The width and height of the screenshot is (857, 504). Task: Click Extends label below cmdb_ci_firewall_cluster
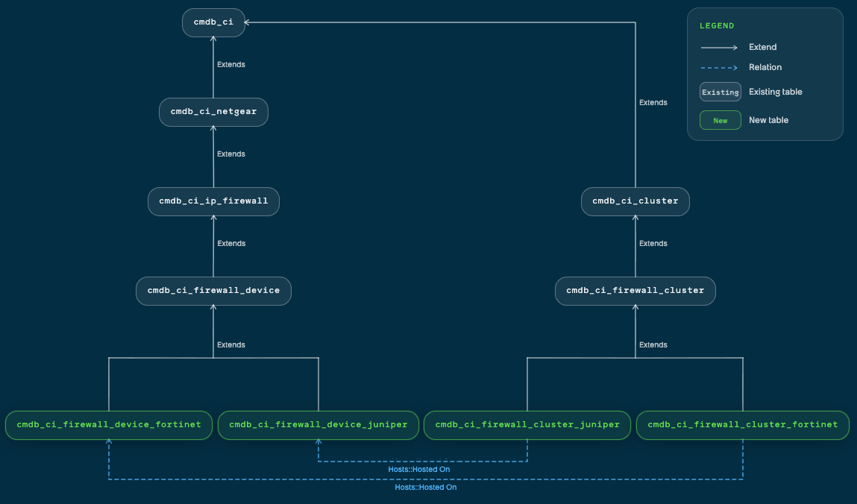(x=653, y=345)
